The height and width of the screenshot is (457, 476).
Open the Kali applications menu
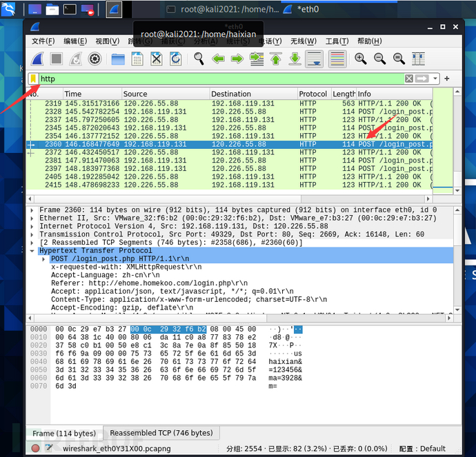[8, 10]
